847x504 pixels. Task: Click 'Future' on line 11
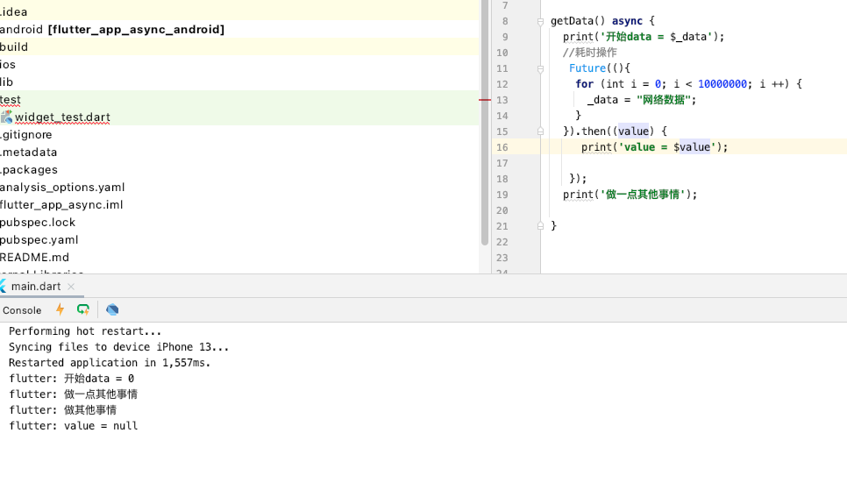point(587,68)
